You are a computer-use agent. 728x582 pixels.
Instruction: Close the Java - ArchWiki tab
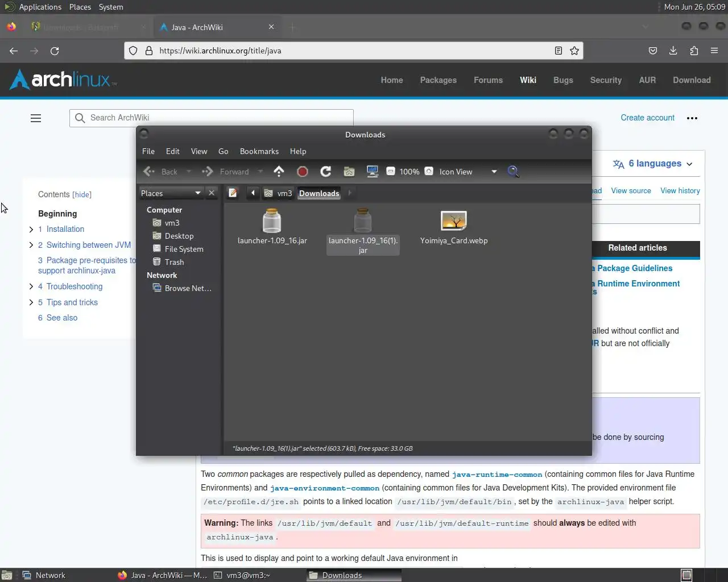(x=271, y=27)
